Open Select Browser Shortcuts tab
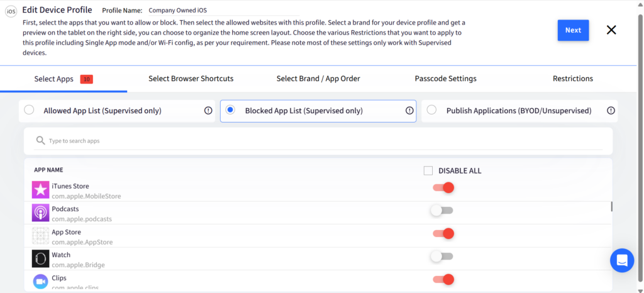Viewport: 644px width, 293px height. (x=191, y=79)
